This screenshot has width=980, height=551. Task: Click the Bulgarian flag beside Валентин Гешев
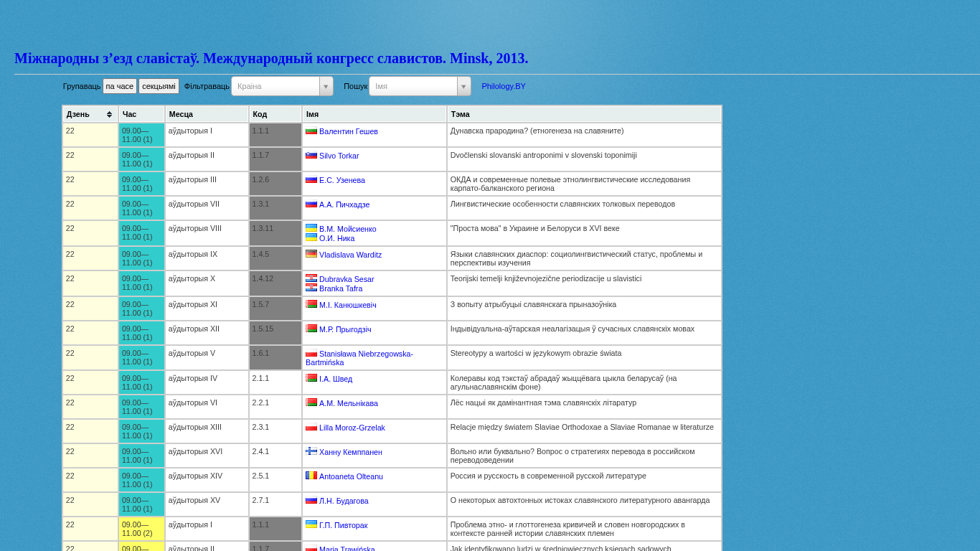point(311,131)
